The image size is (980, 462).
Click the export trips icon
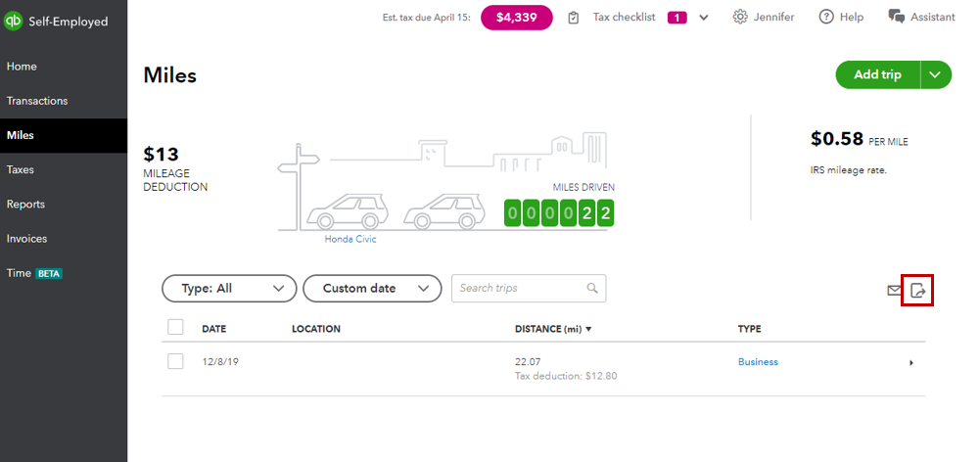(917, 291)
